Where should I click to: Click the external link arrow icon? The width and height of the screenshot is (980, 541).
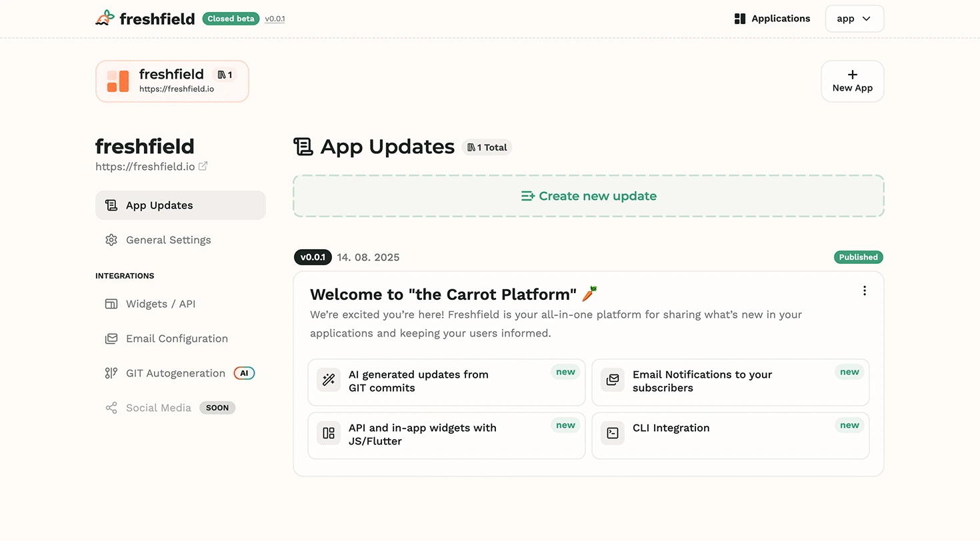pos(203,166)
